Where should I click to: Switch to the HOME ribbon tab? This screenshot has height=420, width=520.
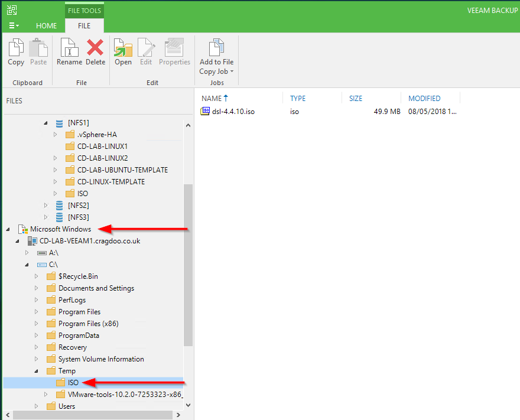(47, 25)
